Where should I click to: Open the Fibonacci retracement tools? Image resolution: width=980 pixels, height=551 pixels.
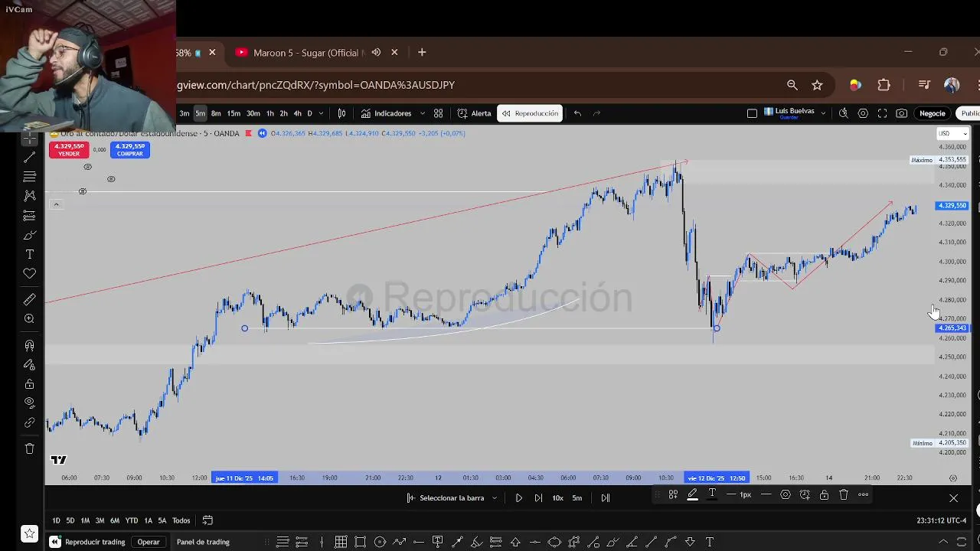pyautogui.click(x=29, y=177)
